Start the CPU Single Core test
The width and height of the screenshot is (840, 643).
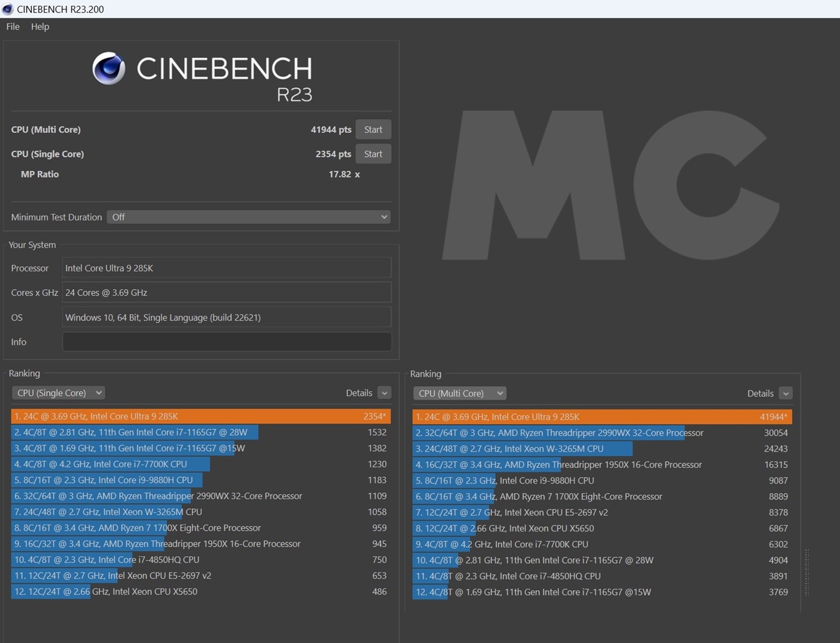pyautogui.click(x=372, y=154)
